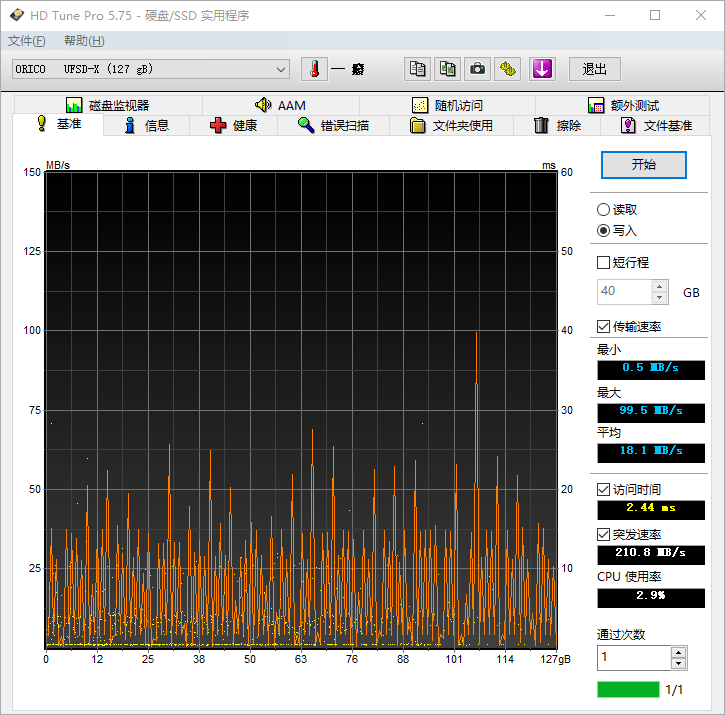Viewport: 725px width, 715px height.
Task: Enable the 短行程 checkbox
Action: (x=603, y=263)
